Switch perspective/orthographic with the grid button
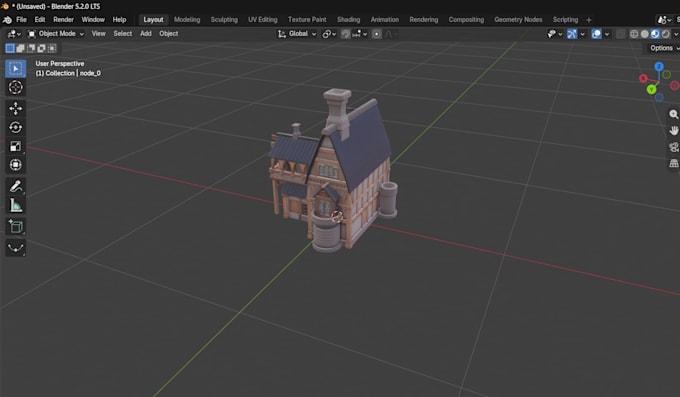This screenshot has height=397, width=680. pos(673,164)
